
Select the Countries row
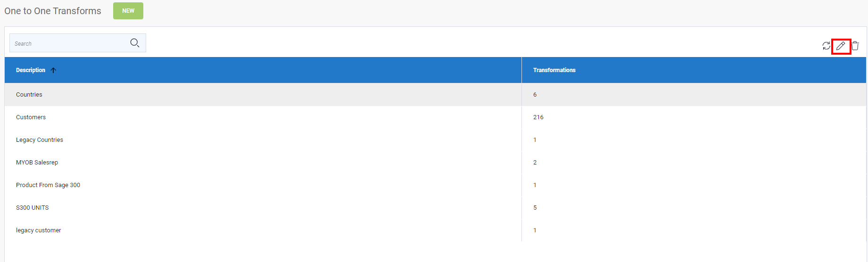[435, 95]
